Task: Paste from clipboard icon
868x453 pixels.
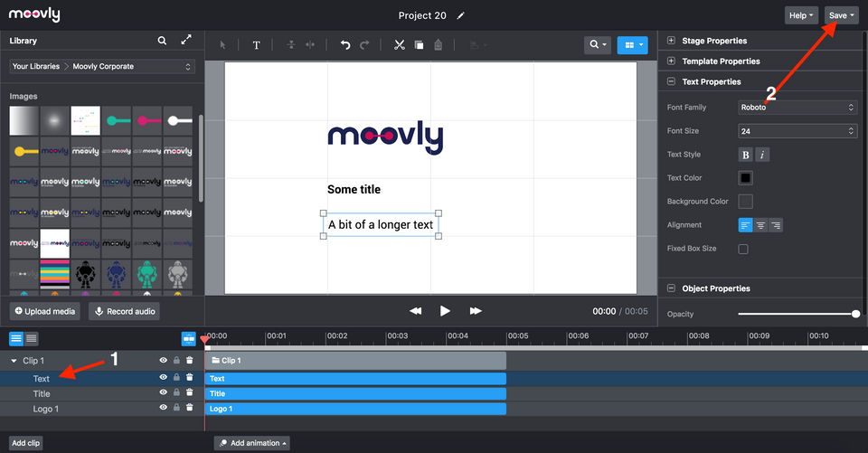Action: 438,45
